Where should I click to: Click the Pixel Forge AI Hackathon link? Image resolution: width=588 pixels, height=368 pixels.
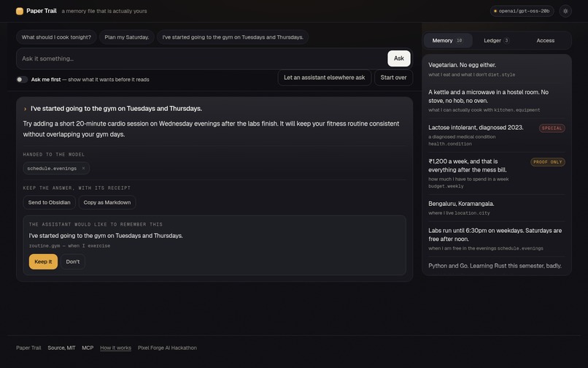pyautogui.click(x=167, y=348)
